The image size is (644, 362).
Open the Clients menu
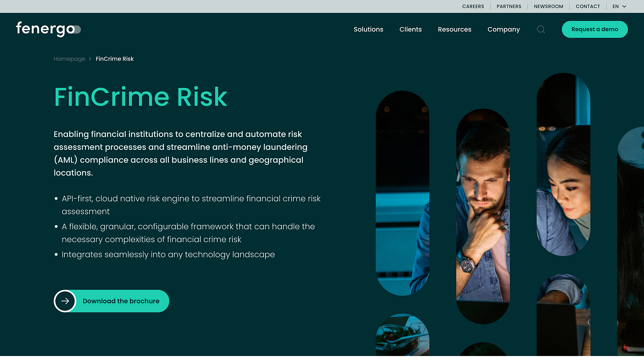410,29
